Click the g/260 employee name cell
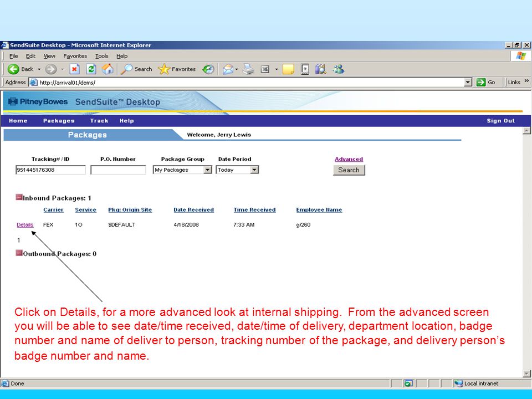Viewport: 532px width, 399px height. point(303,224)
